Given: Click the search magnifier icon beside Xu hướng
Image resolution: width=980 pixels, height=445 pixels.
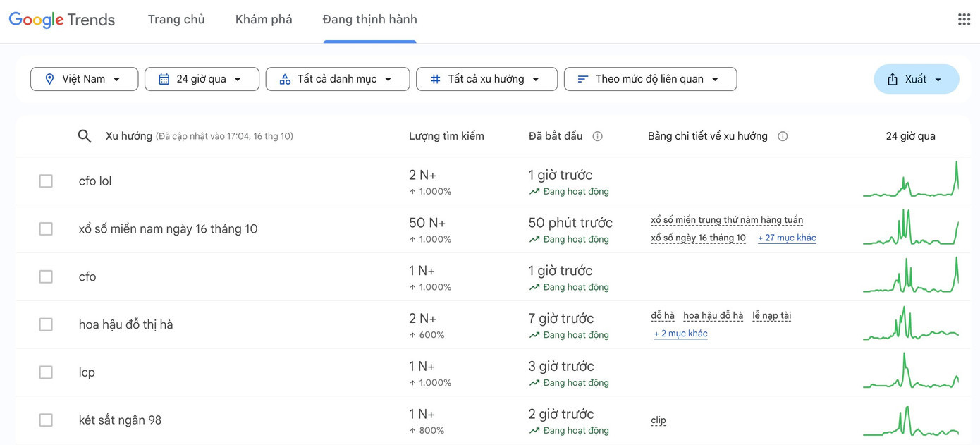Looking at the screenshot, I should click(85, 136).
